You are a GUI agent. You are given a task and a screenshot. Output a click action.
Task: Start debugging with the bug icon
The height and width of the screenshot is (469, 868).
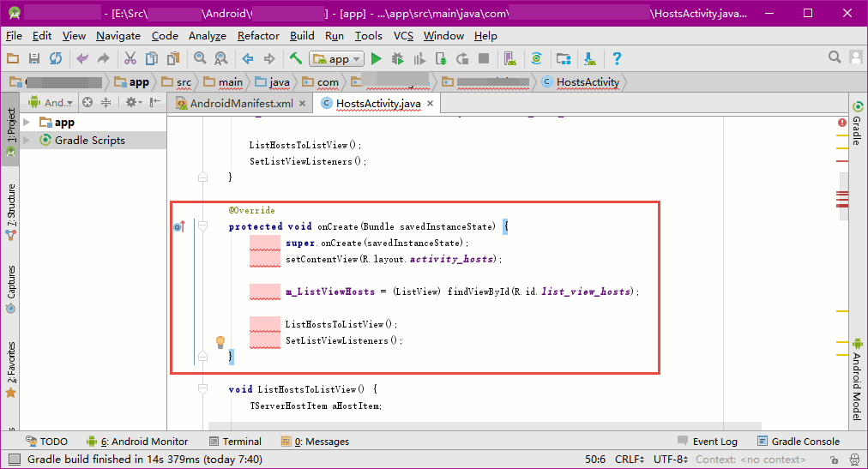[397, 58]
